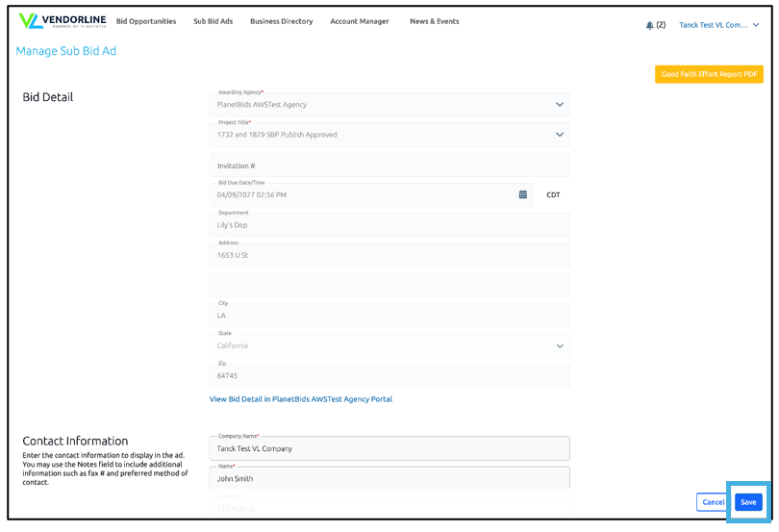Expand the State dropdown
The height and width of the screenshot is (532, 779).
[560, 345]
